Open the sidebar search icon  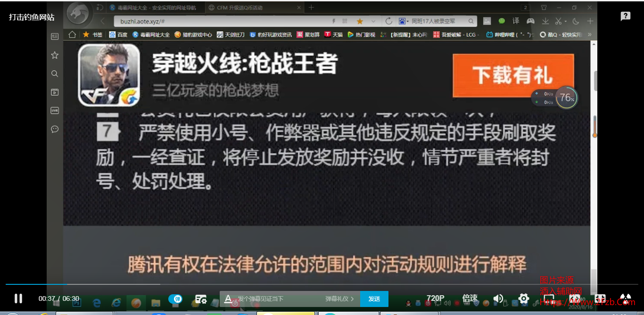click(55, 74)
